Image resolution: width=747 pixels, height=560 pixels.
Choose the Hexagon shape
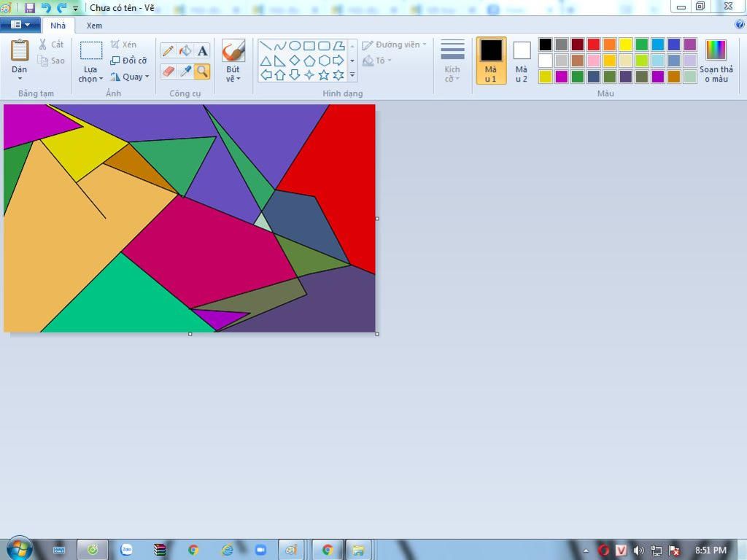tap(324, 61)
